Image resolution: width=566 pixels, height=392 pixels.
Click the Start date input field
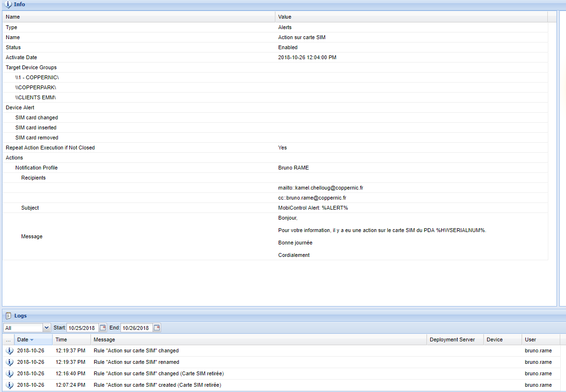pos(82,328)
